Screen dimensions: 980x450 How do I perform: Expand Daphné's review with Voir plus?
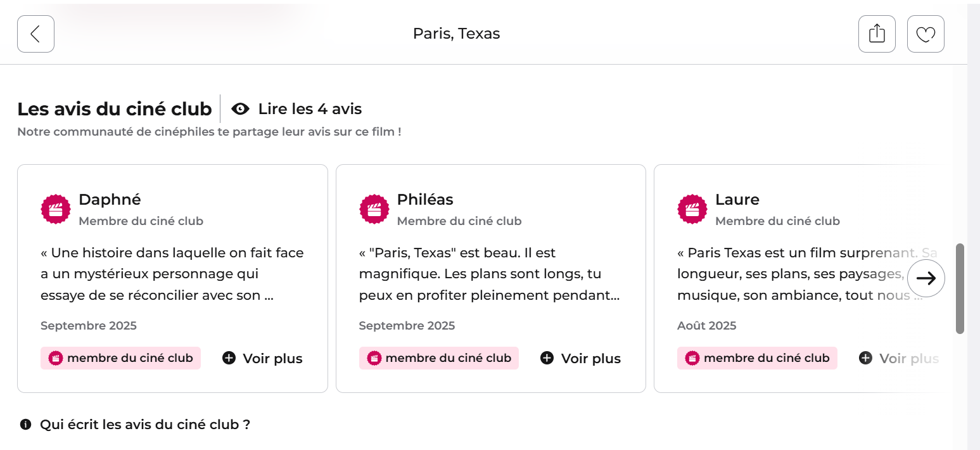[263, 358]
